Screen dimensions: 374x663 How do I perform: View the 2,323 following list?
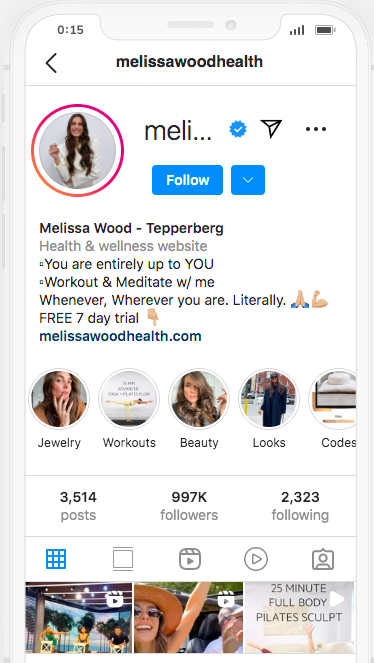point(300,506)
